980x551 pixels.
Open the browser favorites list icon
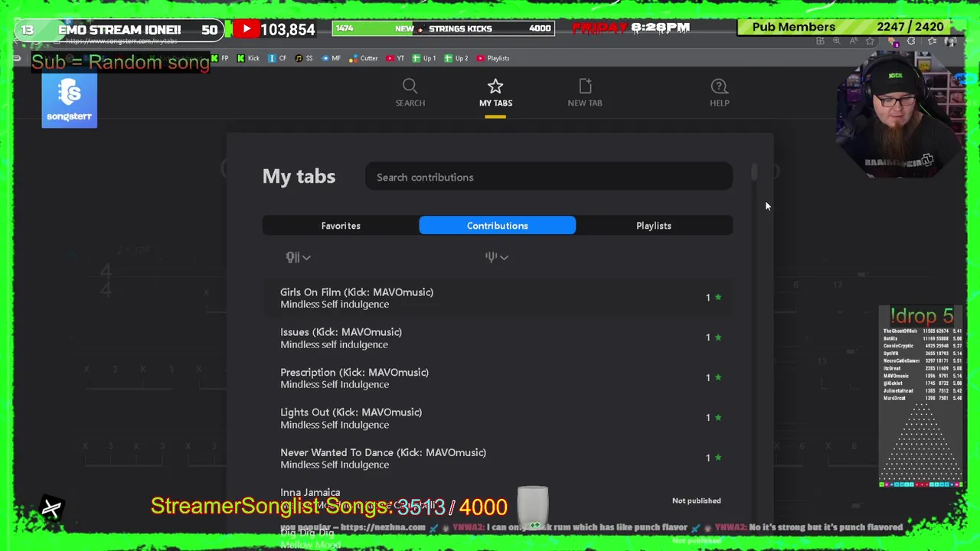click(932, 41)
